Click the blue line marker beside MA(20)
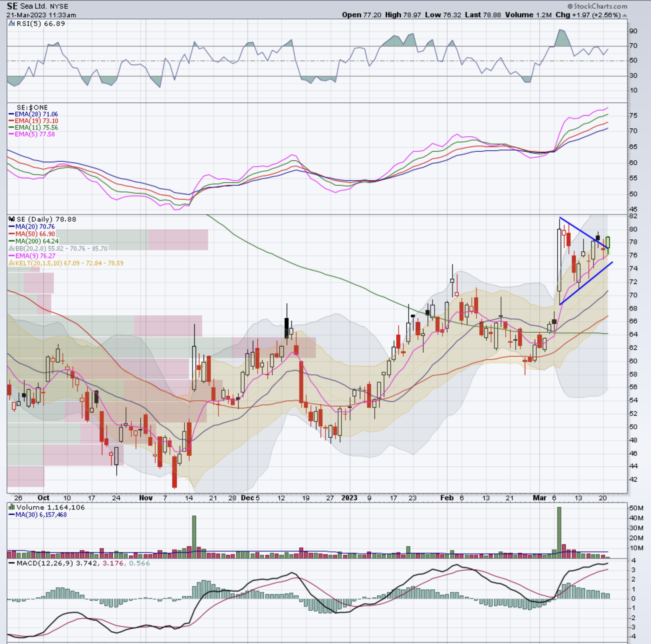 coord(11,227)
